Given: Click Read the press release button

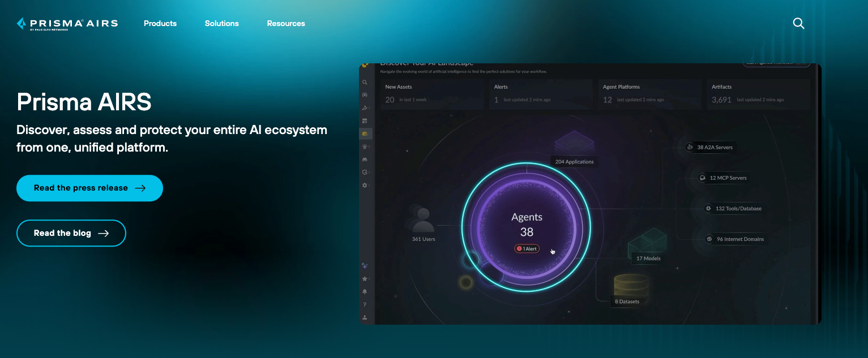Looking at the screenshot, I should [x=89, y=188].
